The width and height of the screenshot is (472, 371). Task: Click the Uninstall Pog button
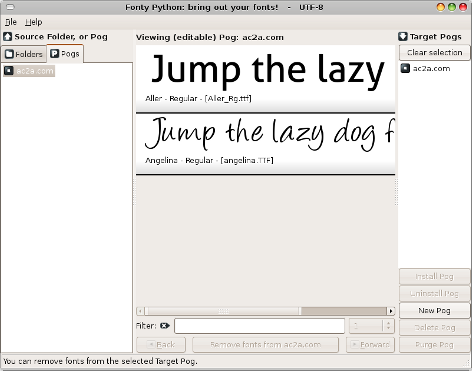434,293
